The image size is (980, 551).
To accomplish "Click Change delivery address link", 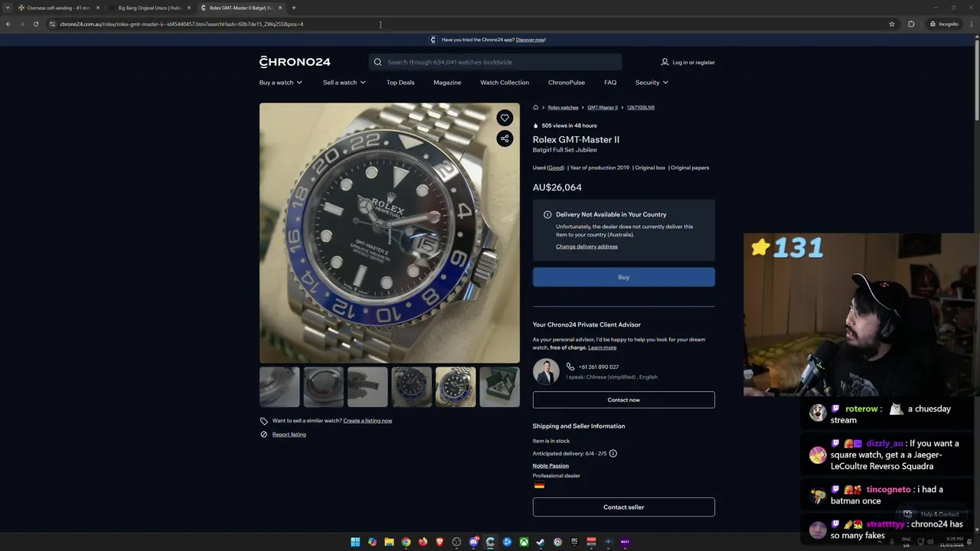I will point(586,246).
